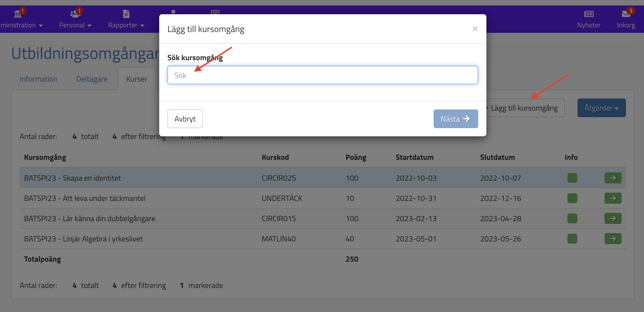This screenshot has height=312, width=644.
Task: Click green arrow for Att leva under täckmantel
Action: click(x=613, y=198)
